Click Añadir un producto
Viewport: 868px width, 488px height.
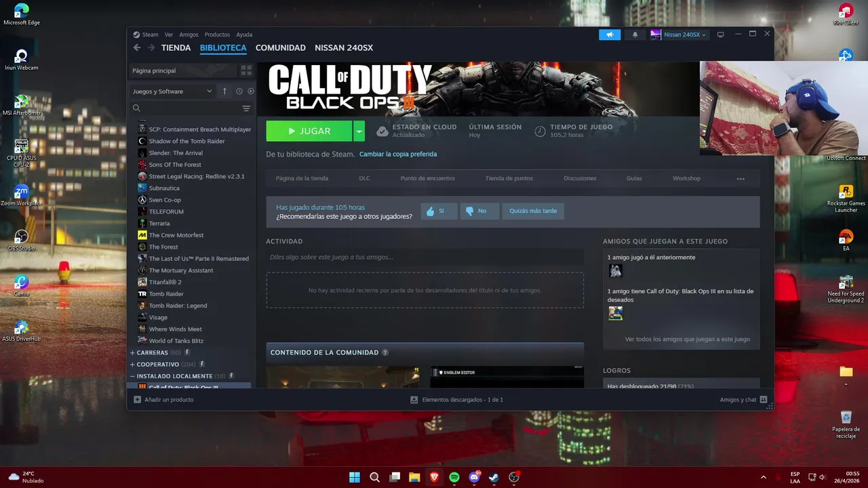click(163, 400)
